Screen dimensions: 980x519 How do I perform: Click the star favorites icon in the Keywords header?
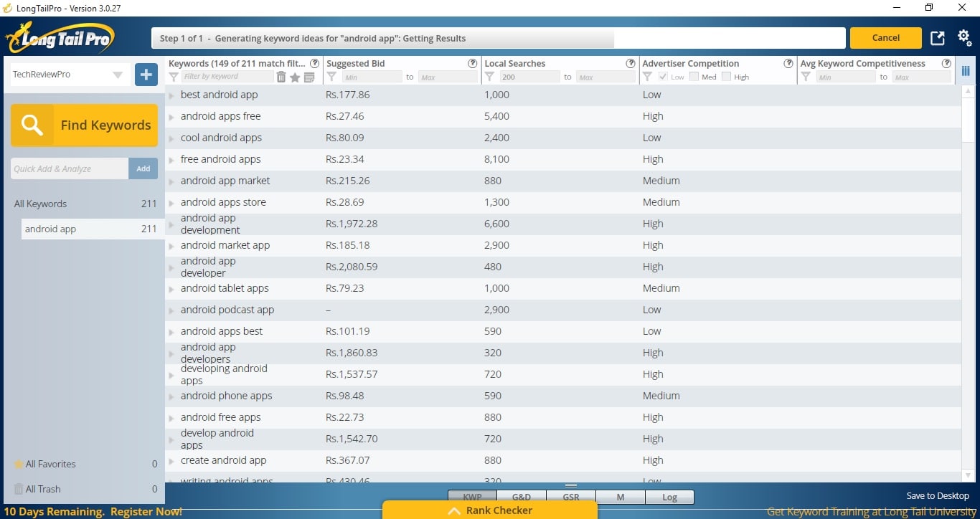[295, 77]
